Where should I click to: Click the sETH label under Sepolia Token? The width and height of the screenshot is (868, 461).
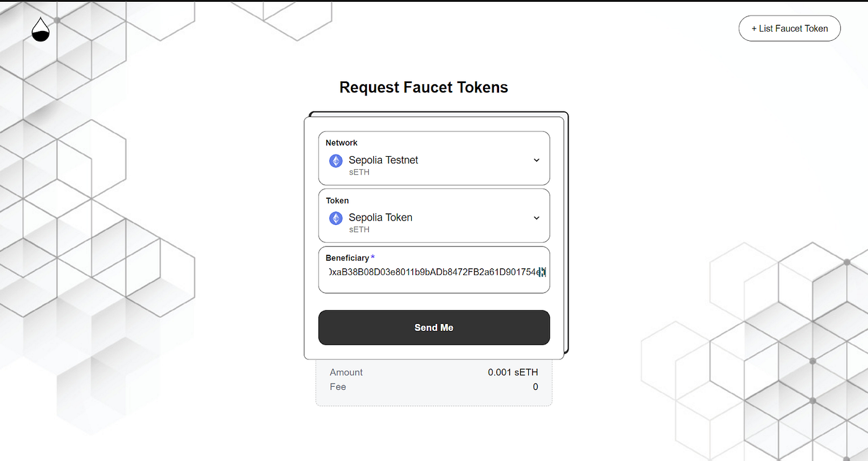[359, 229]
